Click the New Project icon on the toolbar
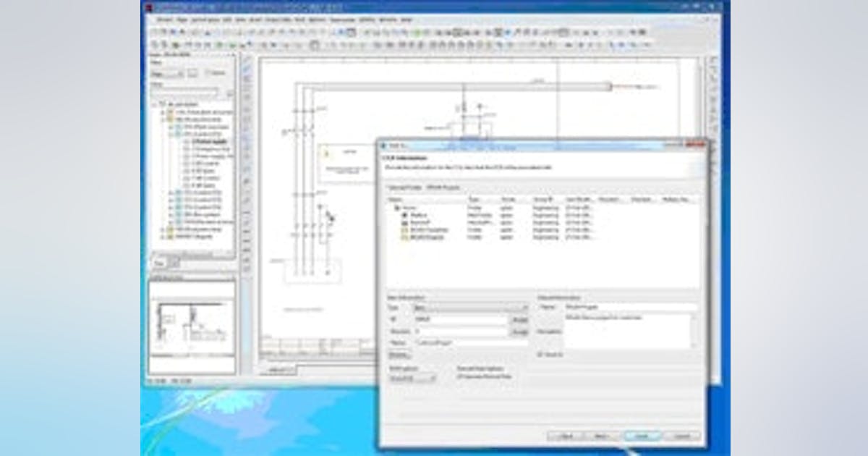 point(154,31)
